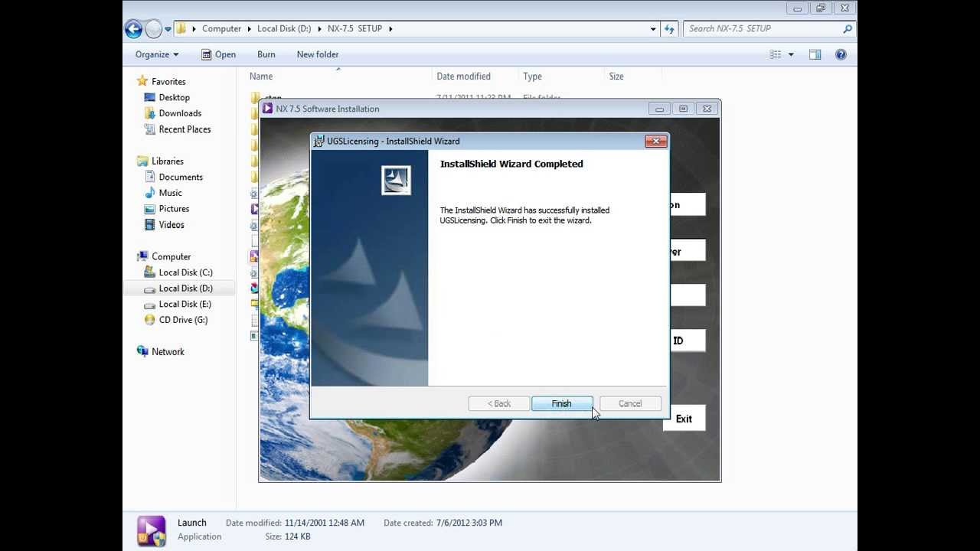Open Local Disk (C:) in navigation pane
Image resolution: width=980 pixels, height=551 pixels.
(185, 272)
